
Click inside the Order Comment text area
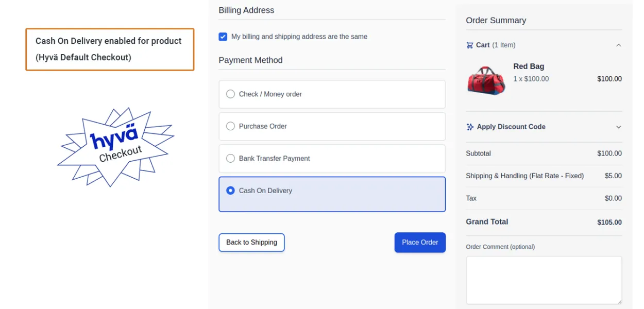(544, 280)
